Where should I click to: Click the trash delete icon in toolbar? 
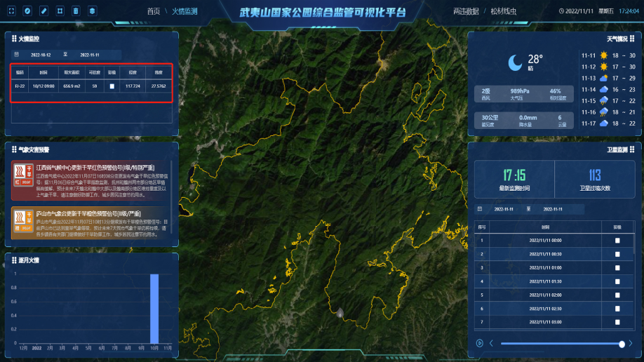pyautogui.click(x=76, y=11)
